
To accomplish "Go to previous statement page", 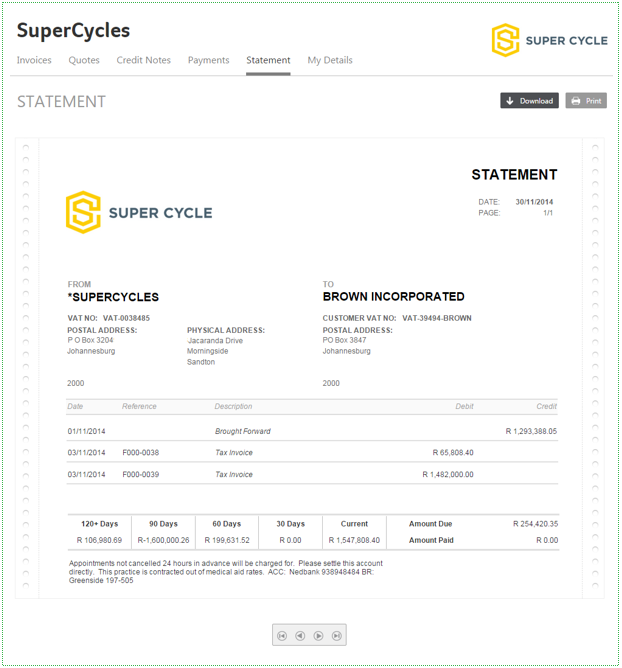I will click(x=300, y=636).
